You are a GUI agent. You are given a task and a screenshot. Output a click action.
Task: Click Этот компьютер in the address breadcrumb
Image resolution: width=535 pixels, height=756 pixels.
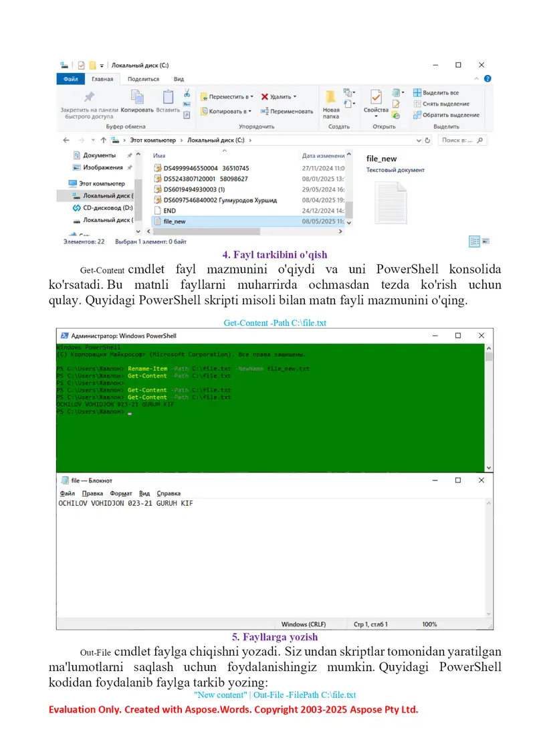pos(152,140)
